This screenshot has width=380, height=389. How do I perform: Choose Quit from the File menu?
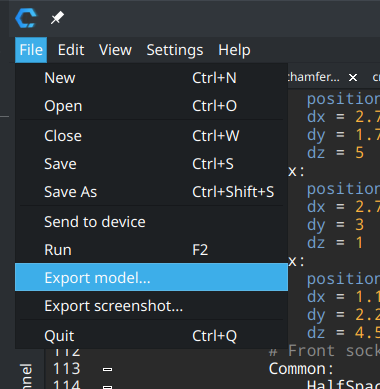[151, 336]
